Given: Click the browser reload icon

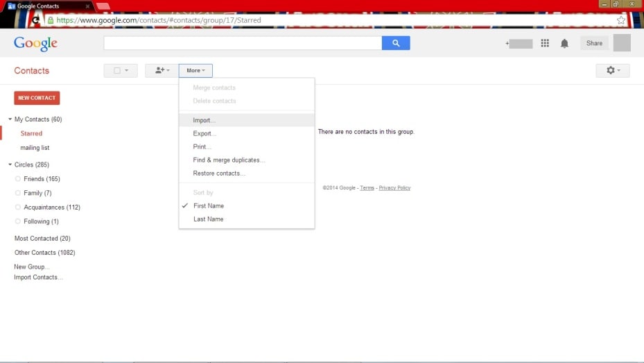Looking at the screenshot, I should [36, 20].
